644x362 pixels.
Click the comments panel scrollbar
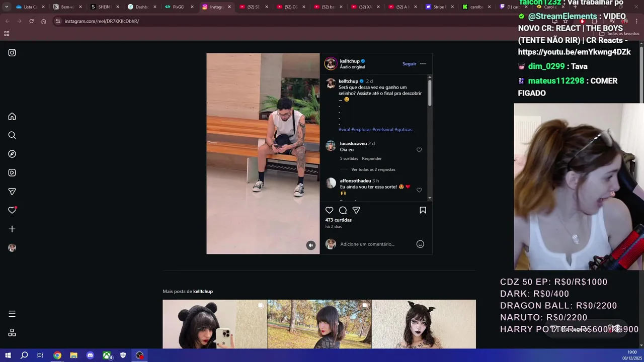click(x=430, y=92)
